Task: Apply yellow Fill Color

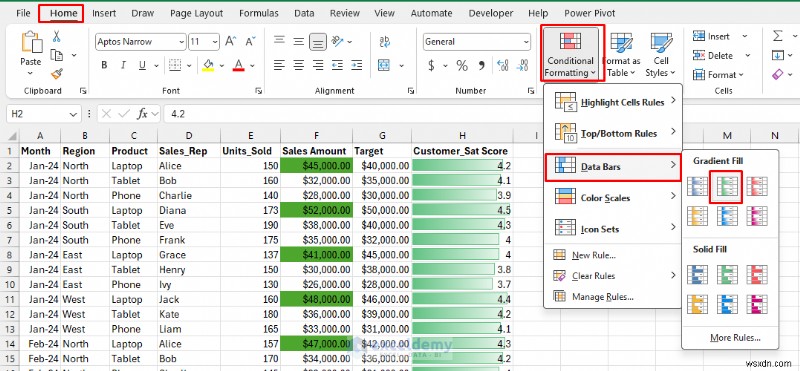Action: [208, 65]
